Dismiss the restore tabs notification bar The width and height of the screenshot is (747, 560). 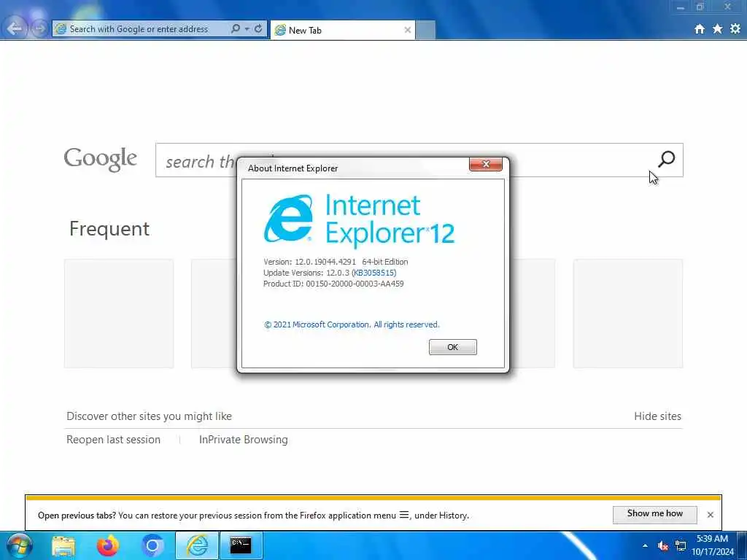click(x=711, y=515)
